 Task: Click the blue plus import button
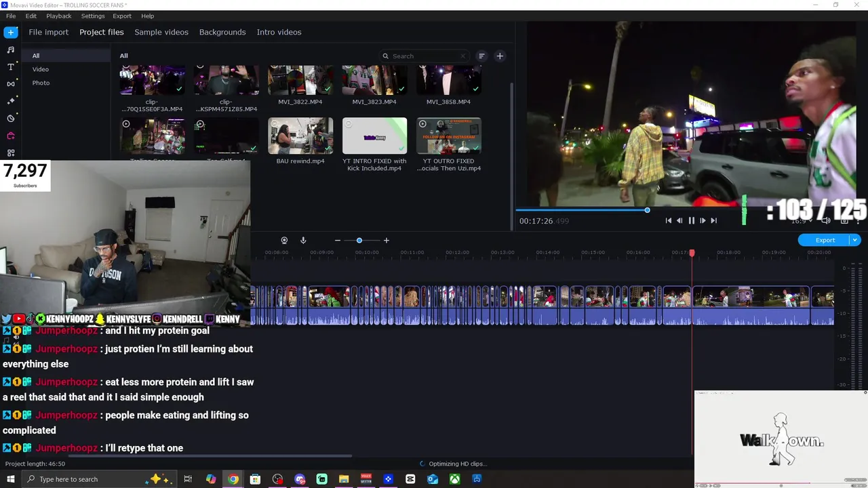[11, 32]
